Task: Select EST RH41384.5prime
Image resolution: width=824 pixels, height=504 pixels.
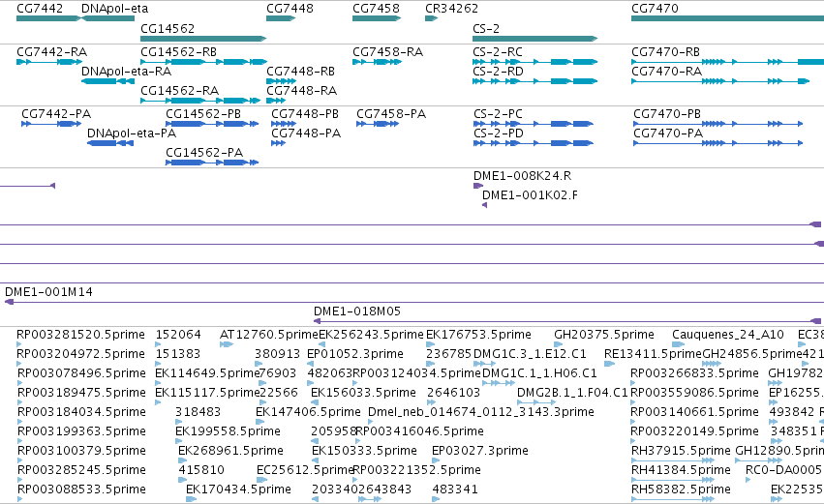Action: click(x=681, y=470)
